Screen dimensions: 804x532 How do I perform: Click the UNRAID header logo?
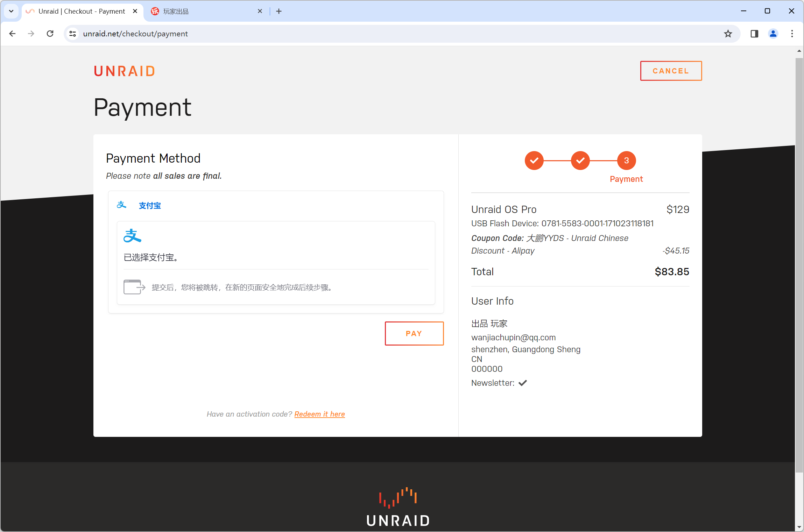pyautogui.click(x=125, y=71)
